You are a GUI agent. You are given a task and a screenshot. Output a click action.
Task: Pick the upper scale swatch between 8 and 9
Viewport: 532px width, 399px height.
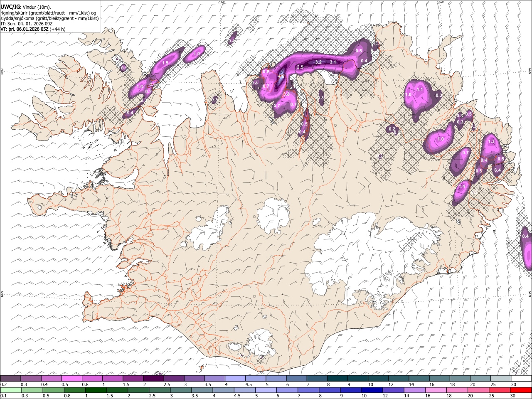click(337, 379)
